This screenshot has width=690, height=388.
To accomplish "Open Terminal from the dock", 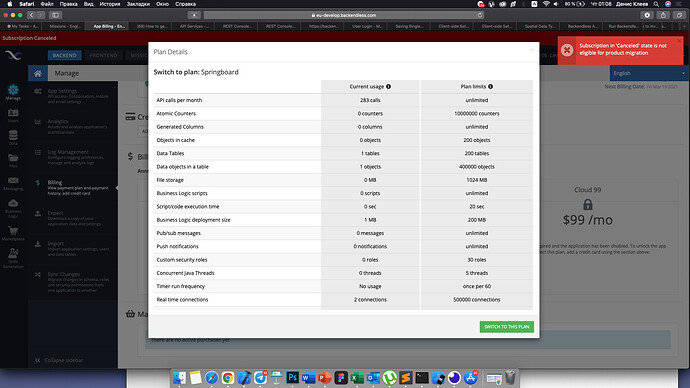I will (x=422, y=378).
